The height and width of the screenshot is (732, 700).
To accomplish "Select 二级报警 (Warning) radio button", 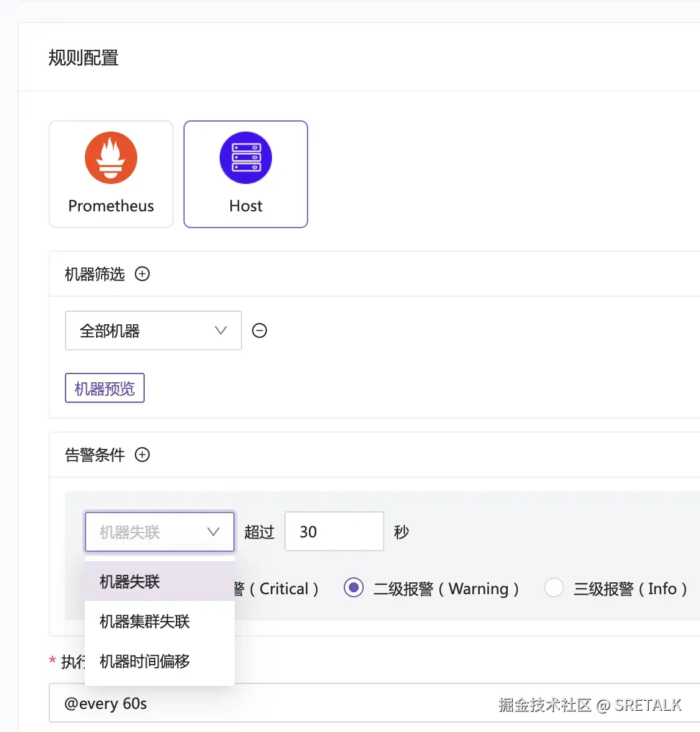I will tap(354, 588).
